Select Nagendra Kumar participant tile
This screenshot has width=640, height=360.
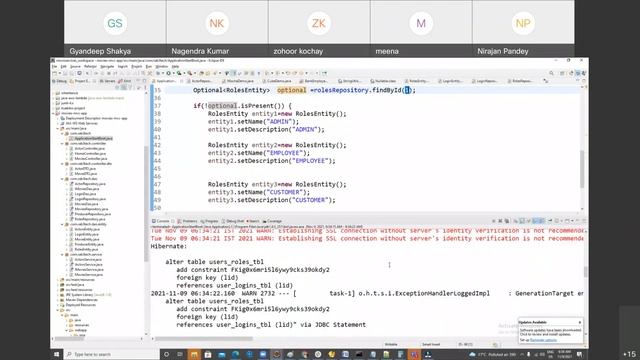pyautogui.click(x=217, y=28)
